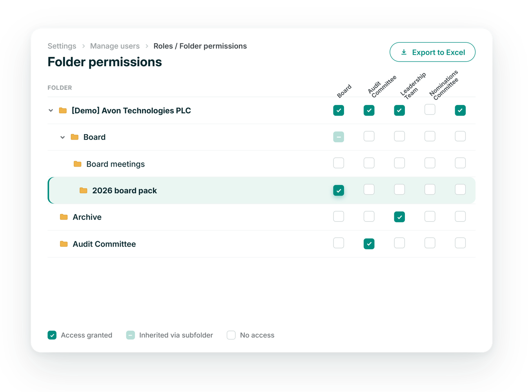Click the folder icon next to Board row
532x392 pixels.
pyautogui.click(x=75, y=137)
